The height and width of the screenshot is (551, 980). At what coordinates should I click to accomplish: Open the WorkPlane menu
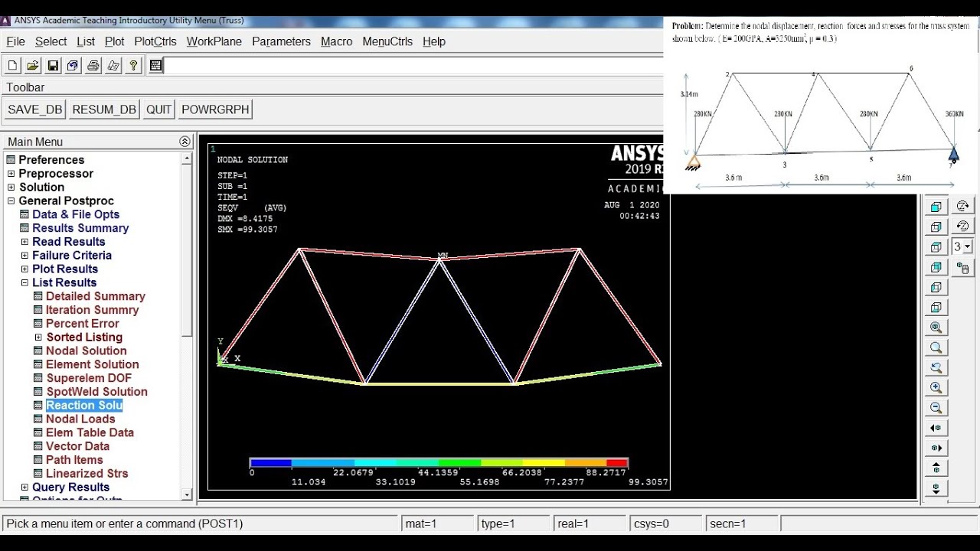(214, 41)
